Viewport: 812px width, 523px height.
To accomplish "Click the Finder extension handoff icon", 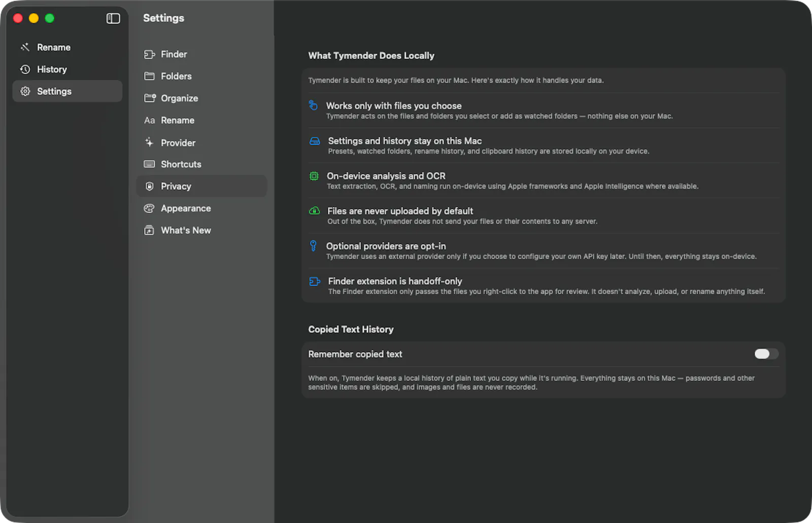I will [315, 281].
